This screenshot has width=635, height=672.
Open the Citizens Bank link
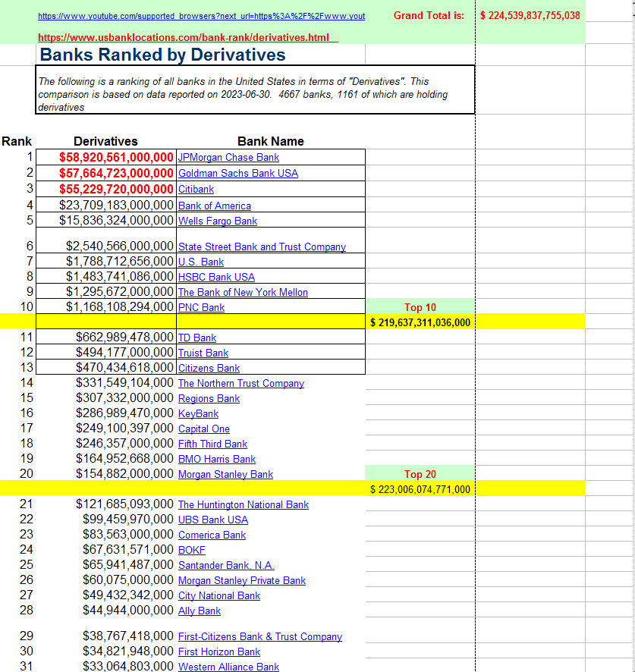pos(209,368)
